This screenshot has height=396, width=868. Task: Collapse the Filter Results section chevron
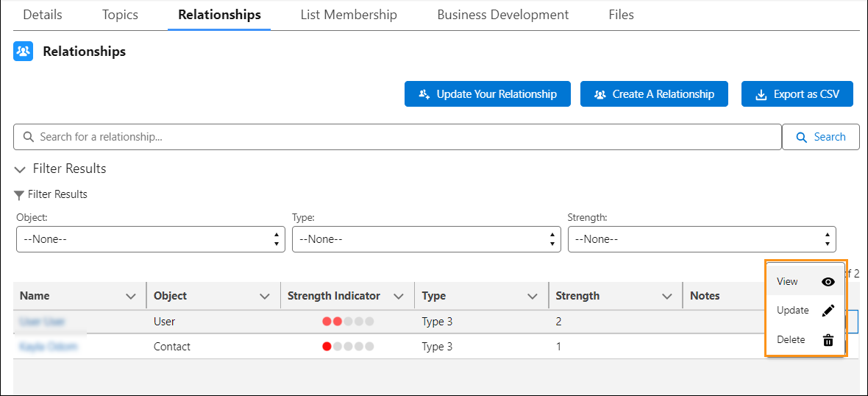[21, 169]
